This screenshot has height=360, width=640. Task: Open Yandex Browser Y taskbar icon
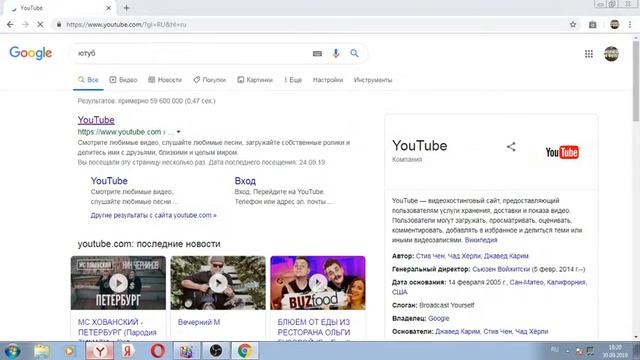click(x=100, y=351)
